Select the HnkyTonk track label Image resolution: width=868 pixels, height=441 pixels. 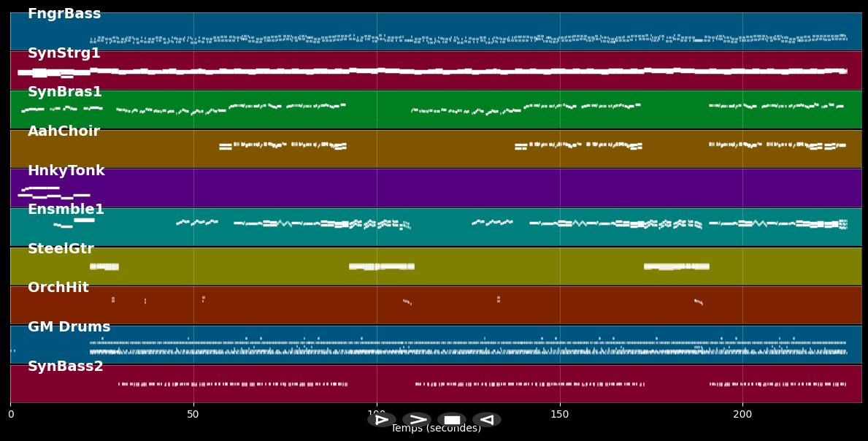pyautogui.click(x=66, y=171)
